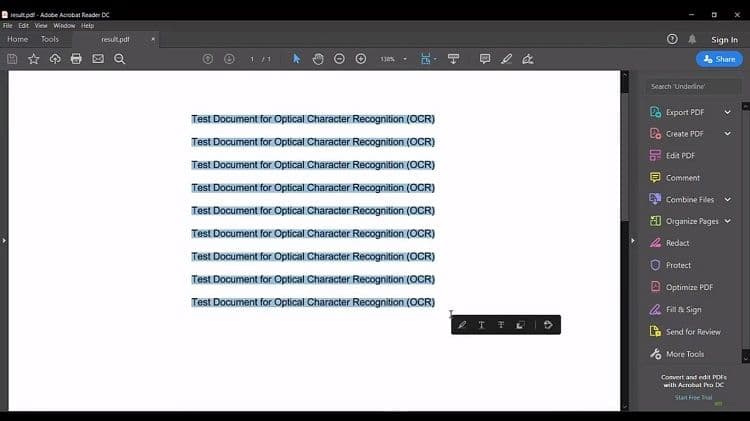
Task: Click the Start Free Trial link
Action: tap(693, 398)
